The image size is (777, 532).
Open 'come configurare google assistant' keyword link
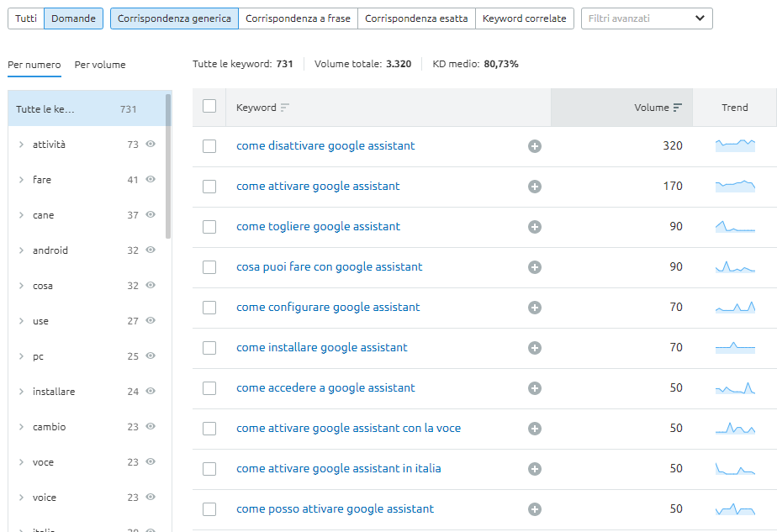(328, 307)
